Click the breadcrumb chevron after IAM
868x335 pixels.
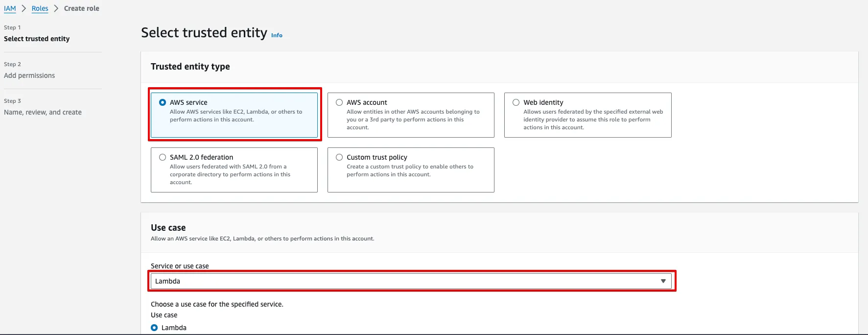coord(23,8)
